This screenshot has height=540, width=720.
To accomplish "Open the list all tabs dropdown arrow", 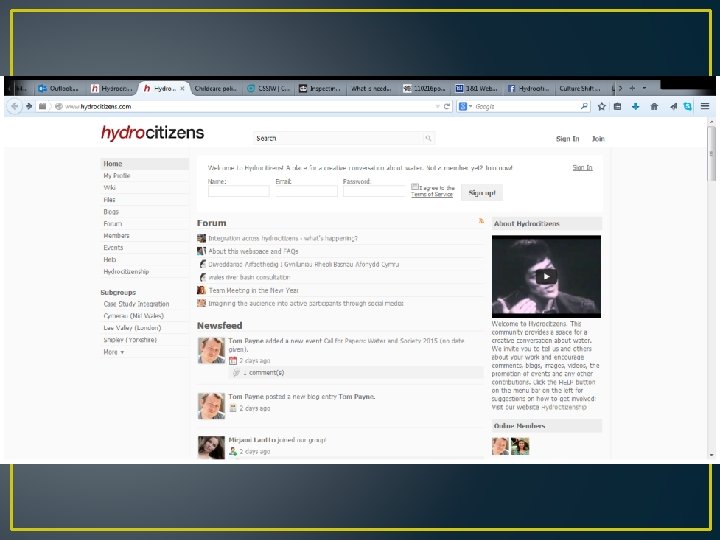I will 644,88.
